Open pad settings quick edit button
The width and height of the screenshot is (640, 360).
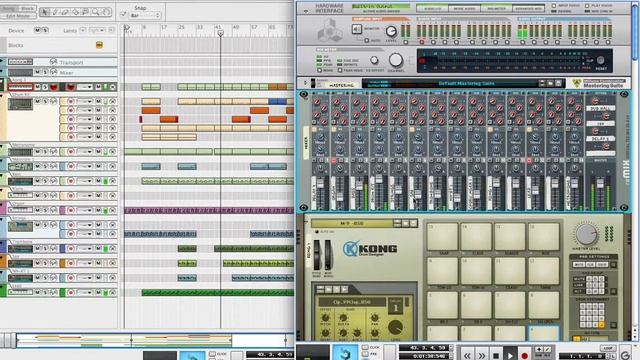[x=613, y=265]
